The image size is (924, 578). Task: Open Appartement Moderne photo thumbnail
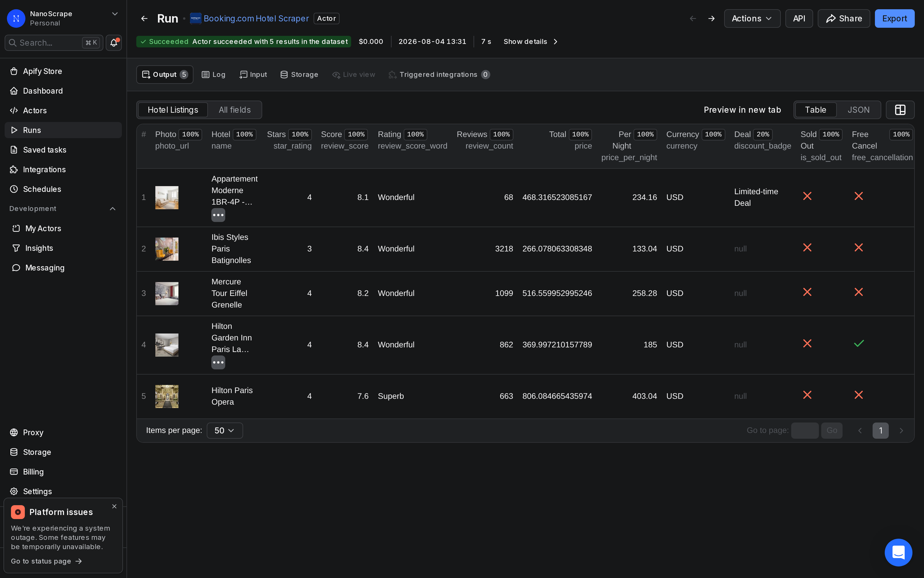pos(167,198)
